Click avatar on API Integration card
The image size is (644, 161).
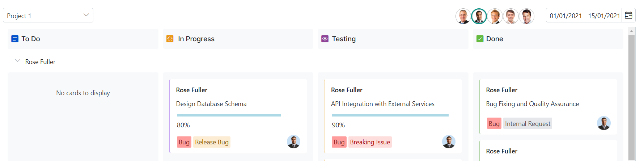pyautogui.click(x=449, y=141)
